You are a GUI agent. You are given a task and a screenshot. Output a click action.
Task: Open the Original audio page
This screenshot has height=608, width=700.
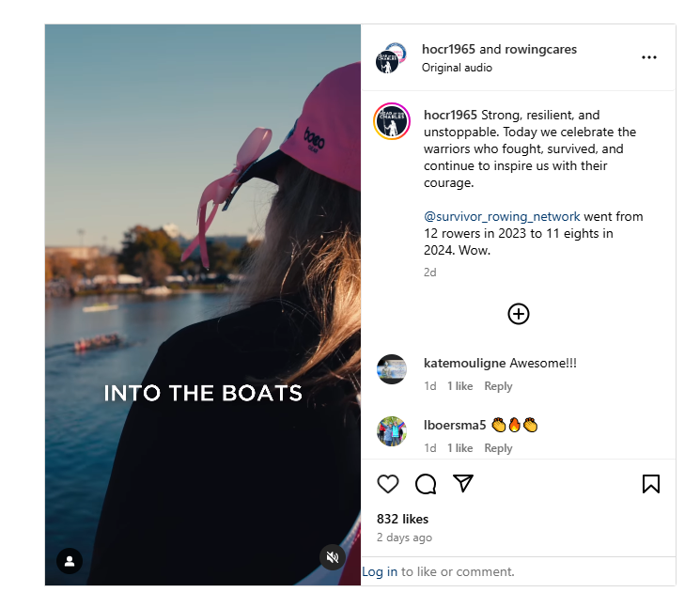pos(457,68)
